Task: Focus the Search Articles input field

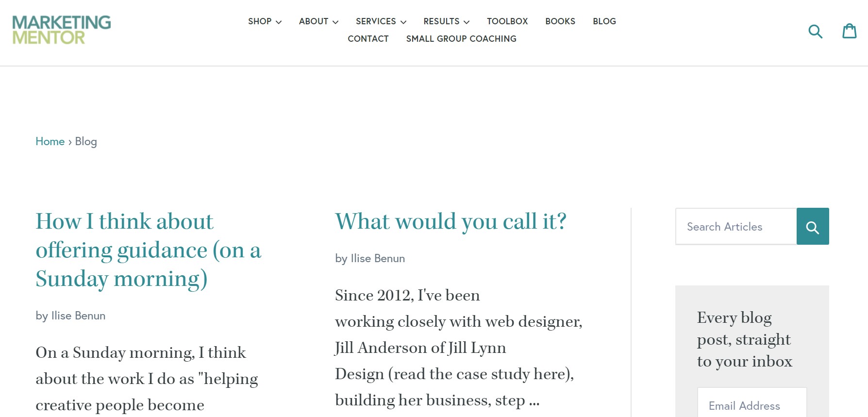Action: coord(736,227)
